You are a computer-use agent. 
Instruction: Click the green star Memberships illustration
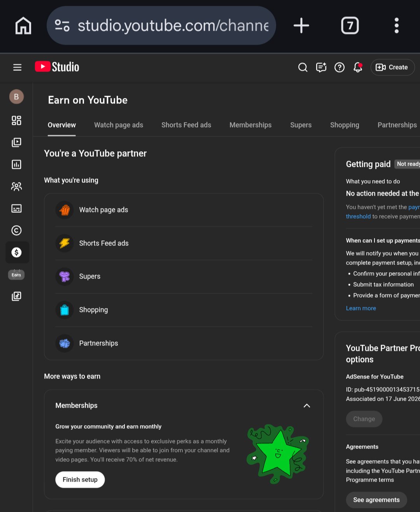[278, 454]
